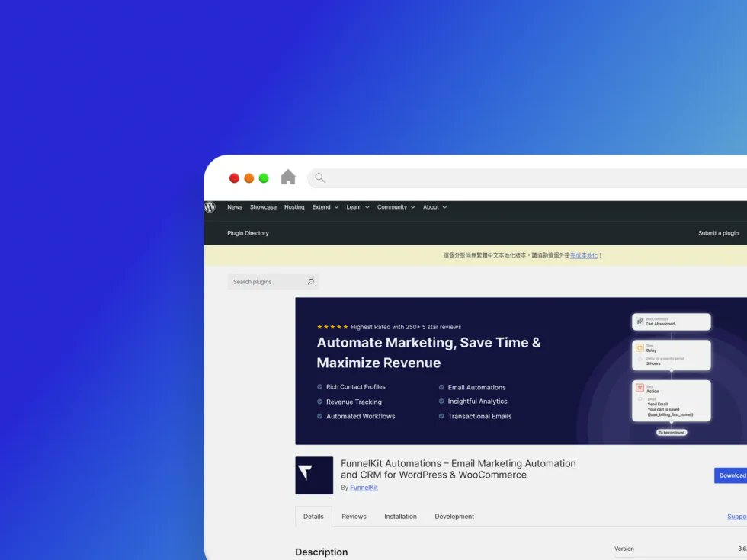Image resolution: width=747 pixels, height=560 pixels.
Task: Switch to the Development tab
Action: coord(454,517)
